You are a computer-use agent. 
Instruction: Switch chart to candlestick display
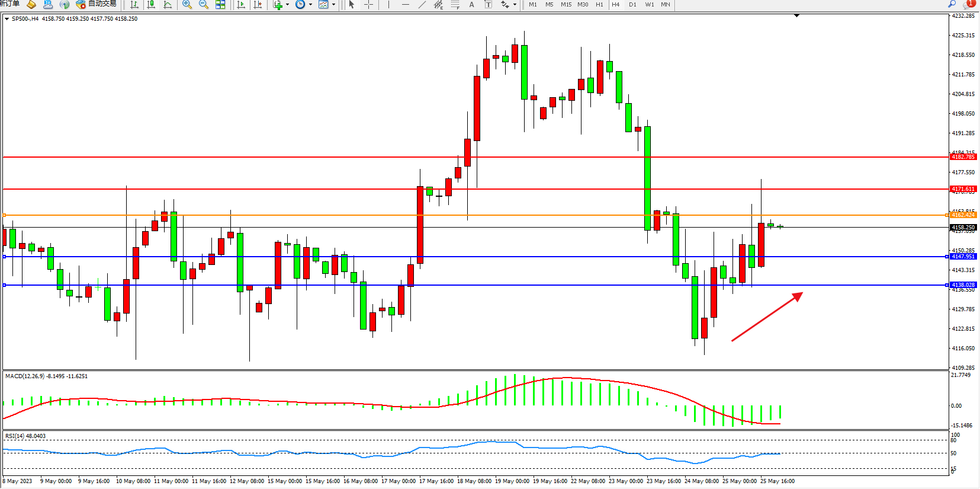pos(151,5)
